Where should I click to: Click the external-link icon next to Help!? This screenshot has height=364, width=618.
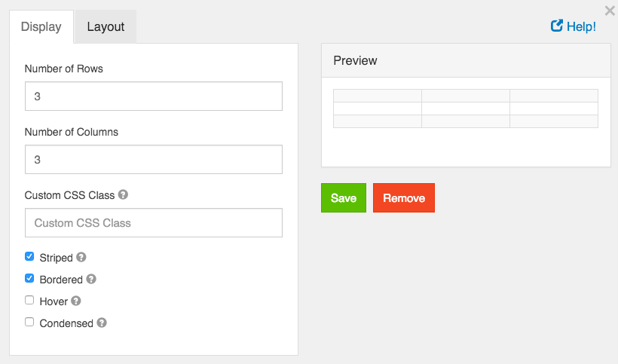[x=556, y=26]
